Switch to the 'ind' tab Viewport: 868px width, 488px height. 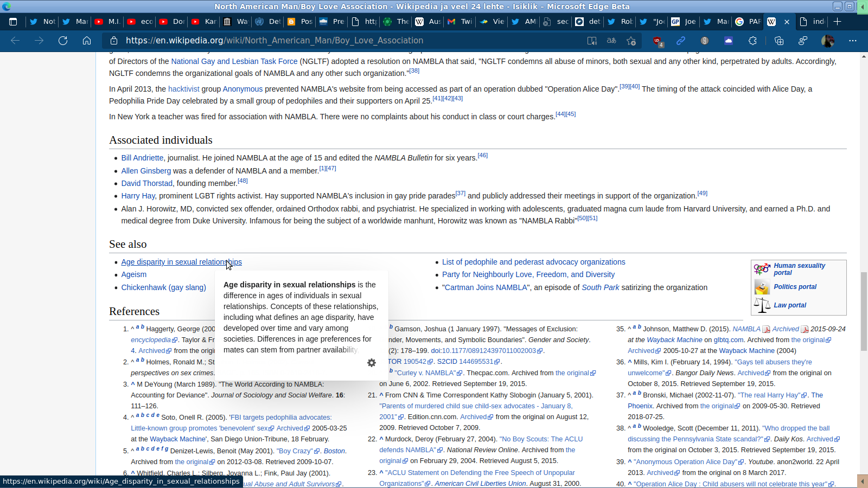[x=812, y=22]
